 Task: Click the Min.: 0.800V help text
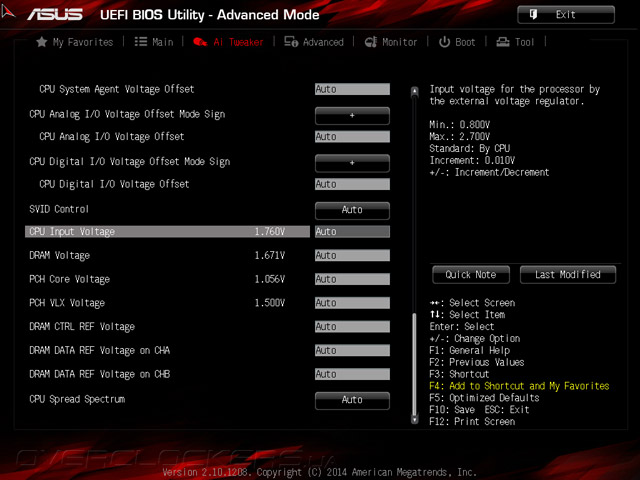pyautogui.click(x=460, y=124)
